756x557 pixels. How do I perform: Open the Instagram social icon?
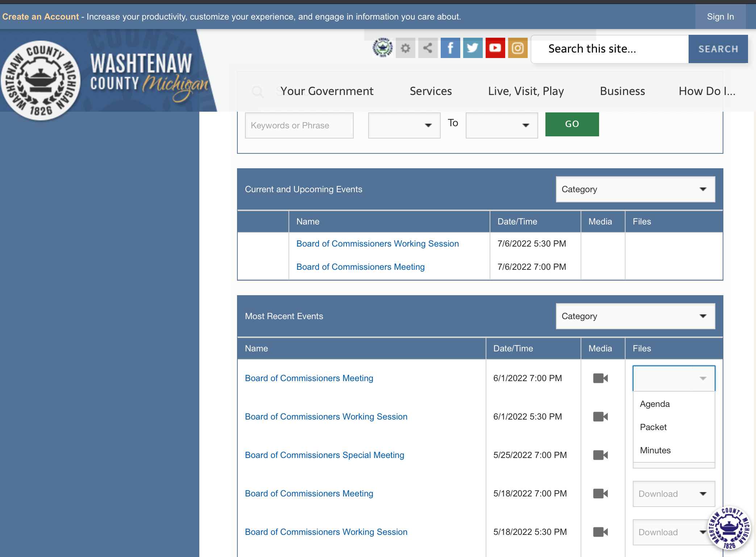(518, 48)
